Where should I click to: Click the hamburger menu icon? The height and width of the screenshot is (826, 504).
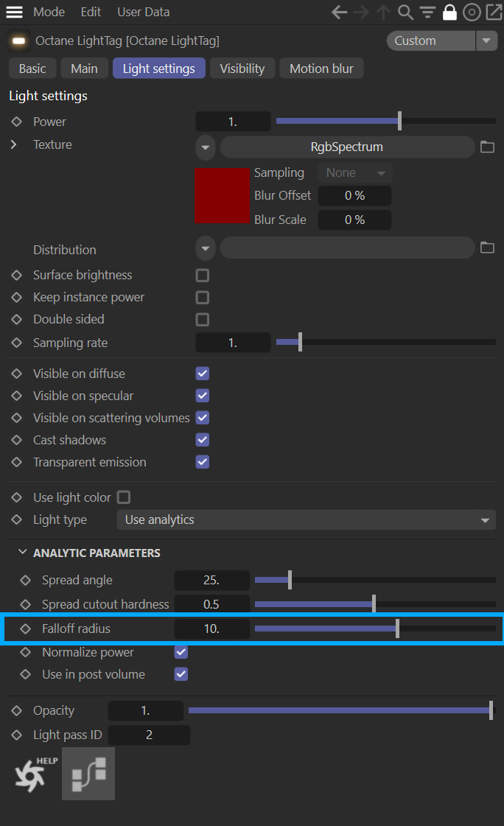pyautogui.click(x=14, y=13)
